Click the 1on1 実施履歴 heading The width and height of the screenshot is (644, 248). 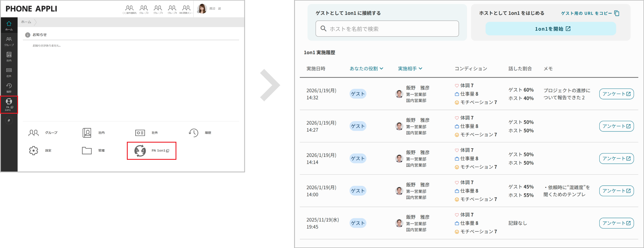[x=319, y=52]
